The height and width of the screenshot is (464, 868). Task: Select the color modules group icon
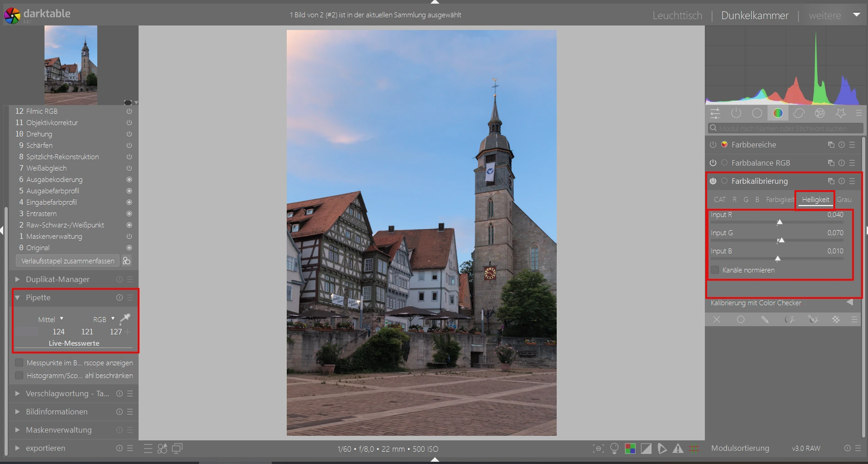pos(778,113)
